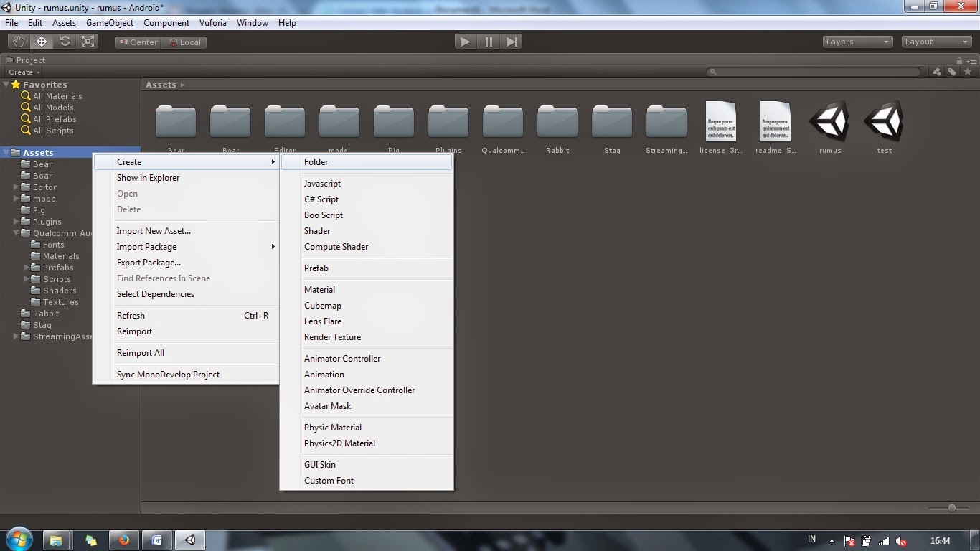Image resolution: width=980 pixels, height=551 pixels.
Task: Select the license text file icon
Action: click(721, 121)
